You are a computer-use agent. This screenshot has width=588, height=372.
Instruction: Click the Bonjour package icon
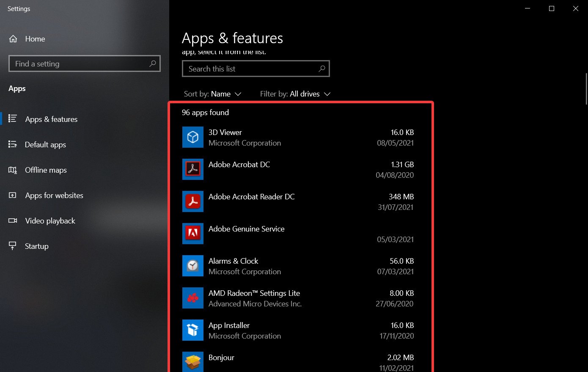tap(193, 362)
